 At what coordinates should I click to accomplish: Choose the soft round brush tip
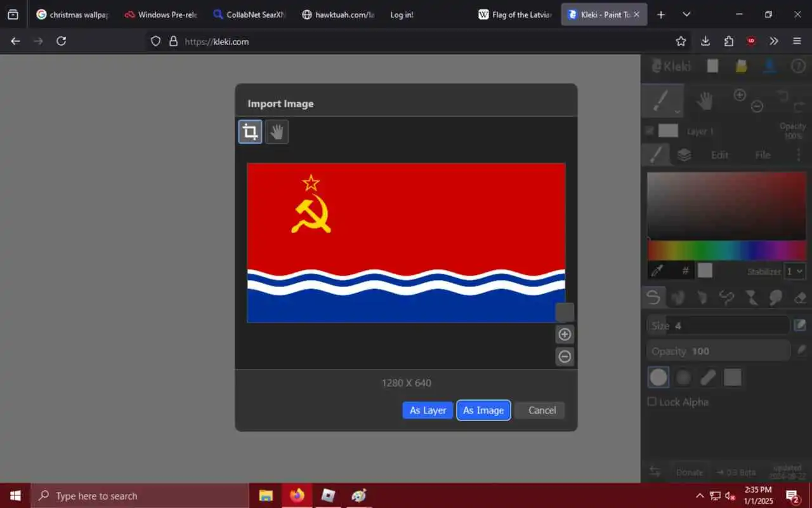coord(683,377)
